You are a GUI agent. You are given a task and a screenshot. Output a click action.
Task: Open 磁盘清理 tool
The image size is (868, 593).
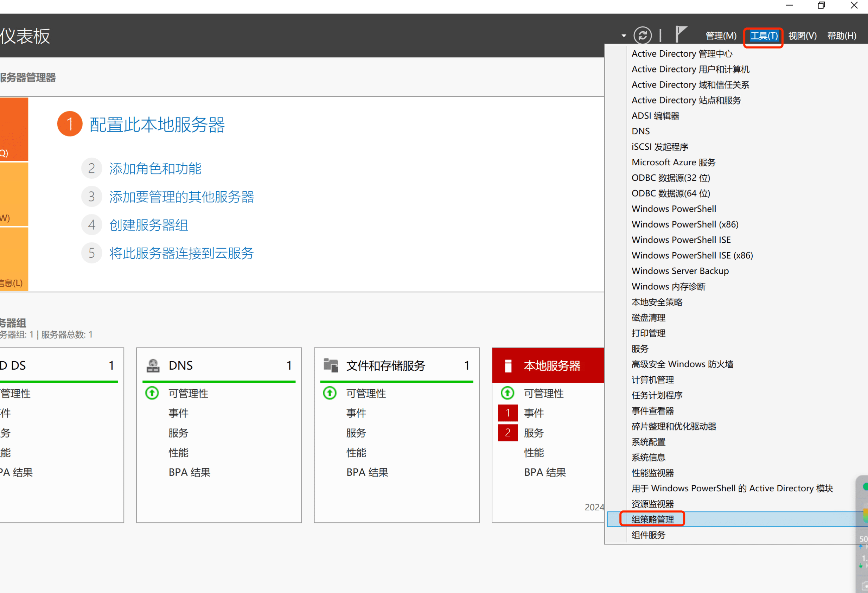[x=649, y=317]
